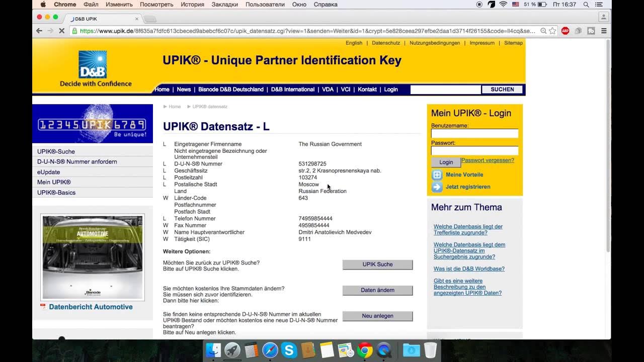Viewport: 644px width, 362px height.
Task: Click the site search input field
Action: coord(446,89)
